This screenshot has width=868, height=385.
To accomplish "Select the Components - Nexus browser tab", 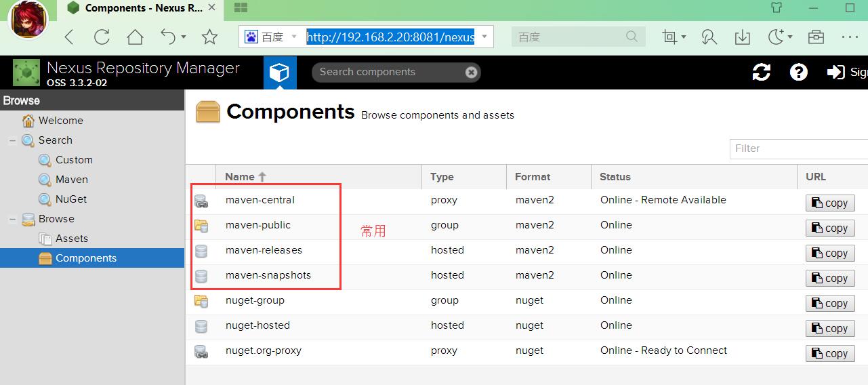I will [x=141, y=8].
